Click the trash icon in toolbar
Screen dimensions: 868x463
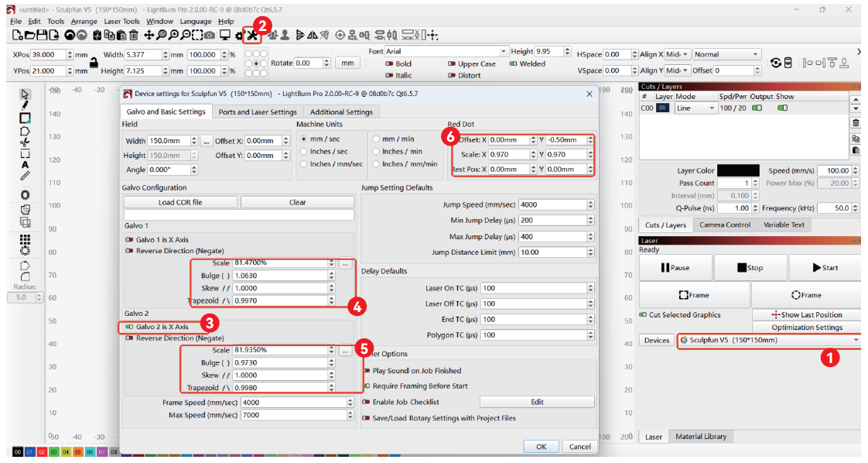point(134,36)
